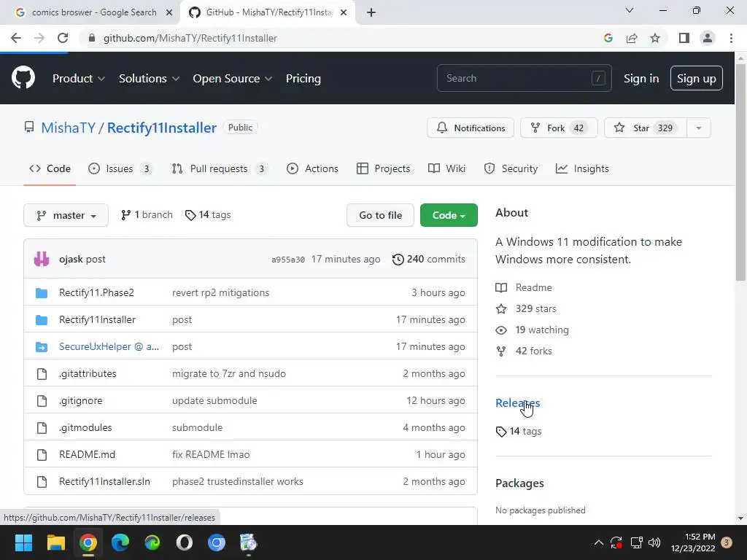Viewport: 747px width, 560px height.
Task: Open the Pricing page
Action: (303, 79)
